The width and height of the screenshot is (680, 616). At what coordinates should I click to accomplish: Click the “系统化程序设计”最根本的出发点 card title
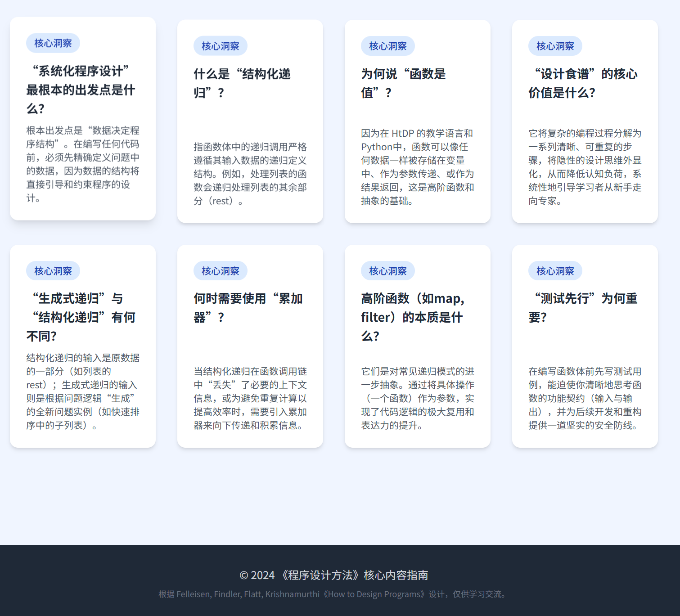pyautogui.click(x=81, y=90)
